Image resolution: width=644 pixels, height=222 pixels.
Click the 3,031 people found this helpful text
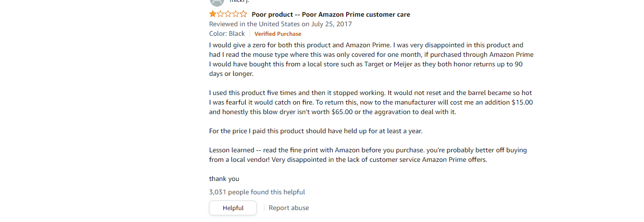[x=257, y=192]
